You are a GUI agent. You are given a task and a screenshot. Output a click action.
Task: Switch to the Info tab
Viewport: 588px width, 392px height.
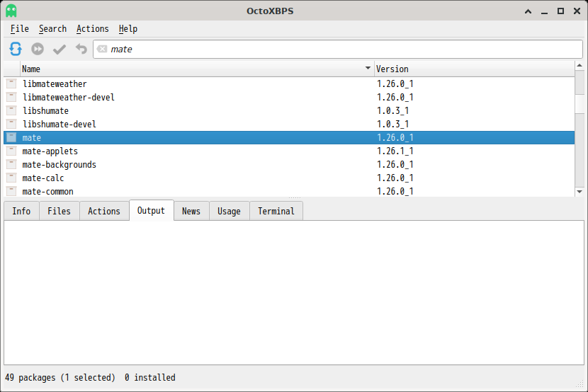pyautogui.click(x=21, y=211)
